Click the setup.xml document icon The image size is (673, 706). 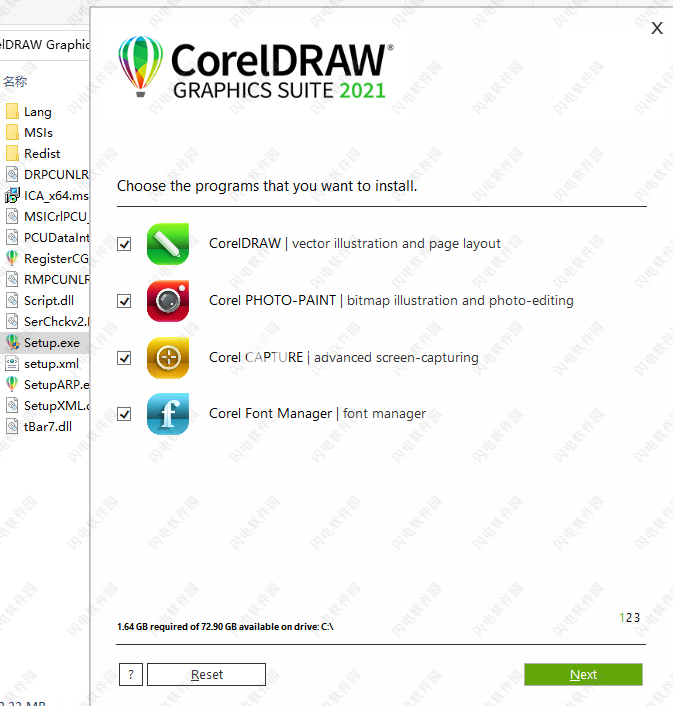[x=12, y=363]
